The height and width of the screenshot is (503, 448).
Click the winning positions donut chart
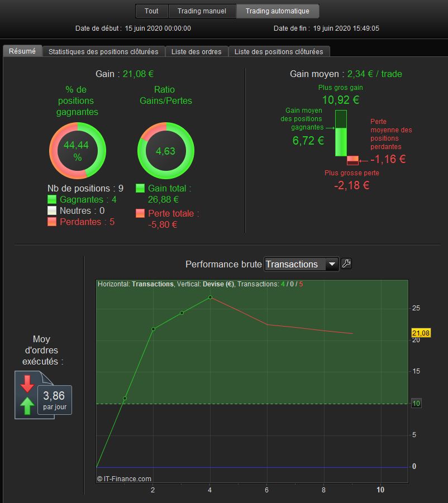pyautogui.click(x=77, y=150)
